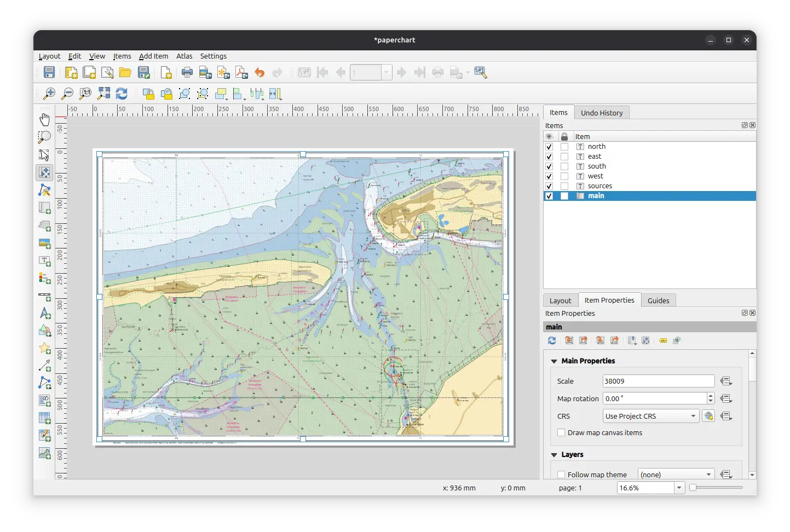
Task: Click the Refresh View toolbar icon
Action: [122, 94]
